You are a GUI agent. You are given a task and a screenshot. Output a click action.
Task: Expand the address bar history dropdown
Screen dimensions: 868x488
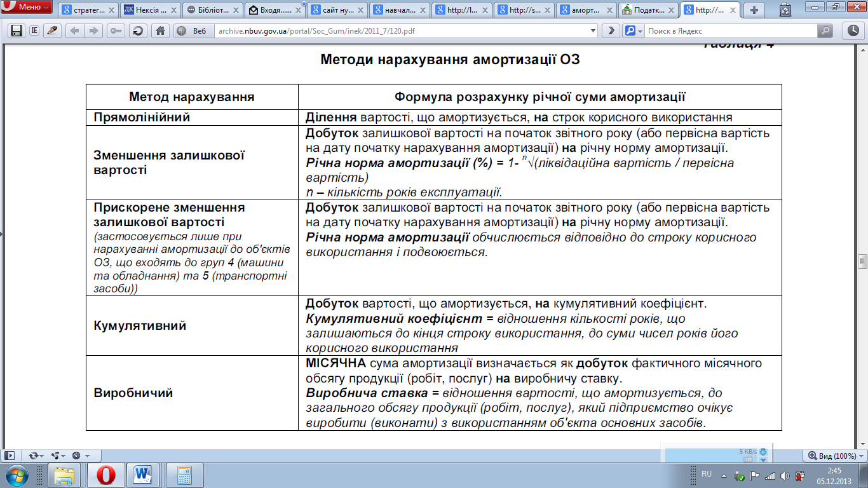click(593, 31)
